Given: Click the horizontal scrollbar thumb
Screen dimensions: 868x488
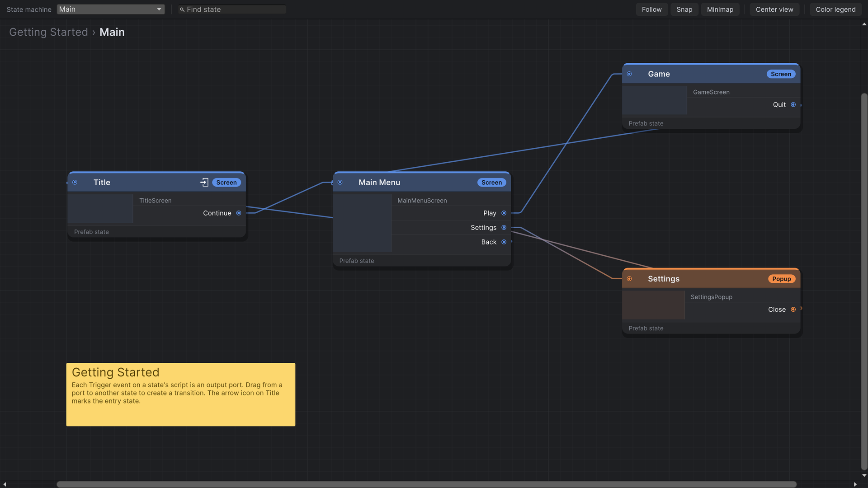Looking at the screenshot, I should click(x=426, y=484).
